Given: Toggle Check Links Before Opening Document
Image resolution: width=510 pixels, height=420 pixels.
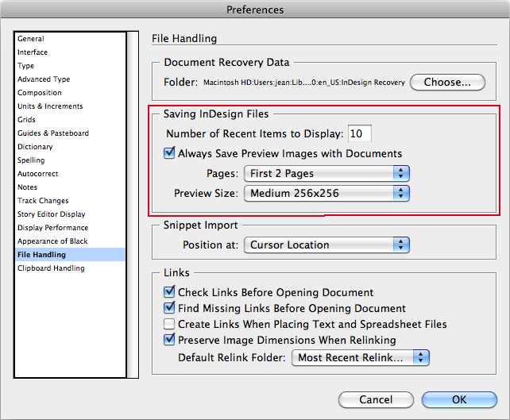Looking at the screenshot, I should (x=169, y=292).
